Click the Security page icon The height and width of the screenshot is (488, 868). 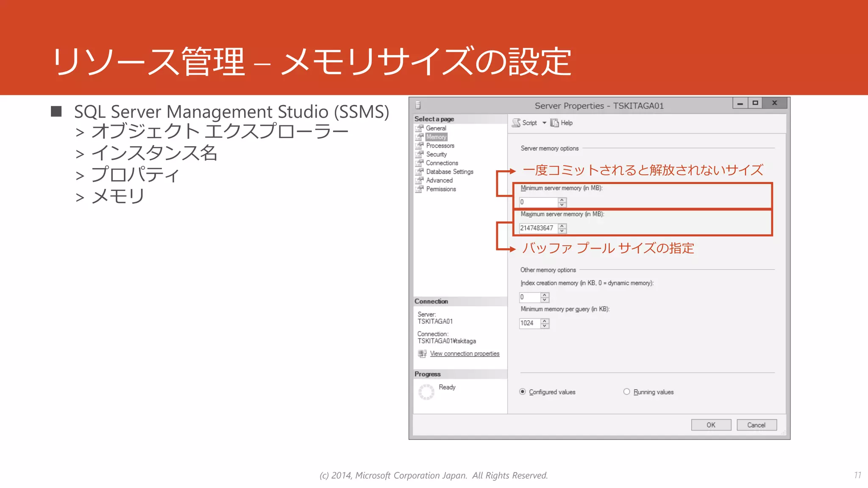click(419, 154)
